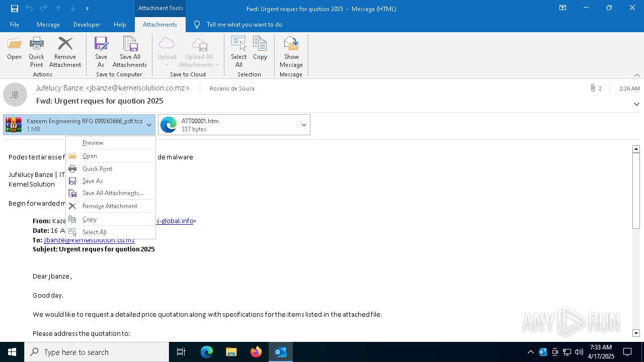Screen dimensions: 644x362
Task: Click Save As in the ribbon
Action: (x=101, y=52)
